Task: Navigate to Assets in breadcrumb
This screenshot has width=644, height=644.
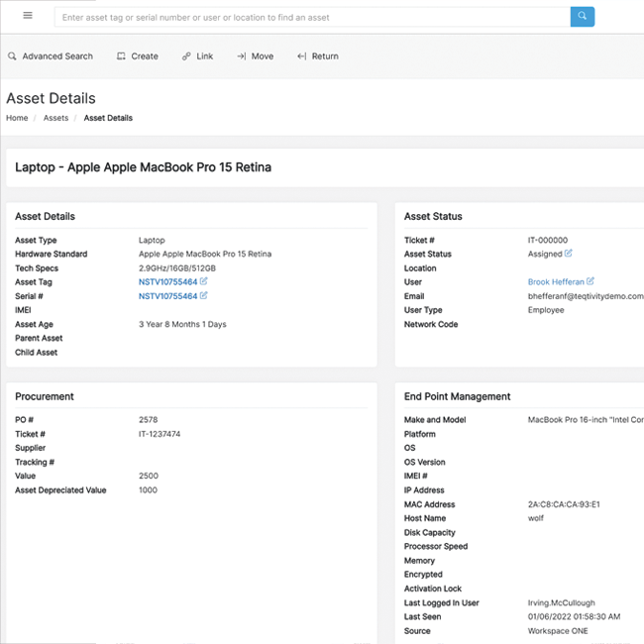Action: coord(55,118)
